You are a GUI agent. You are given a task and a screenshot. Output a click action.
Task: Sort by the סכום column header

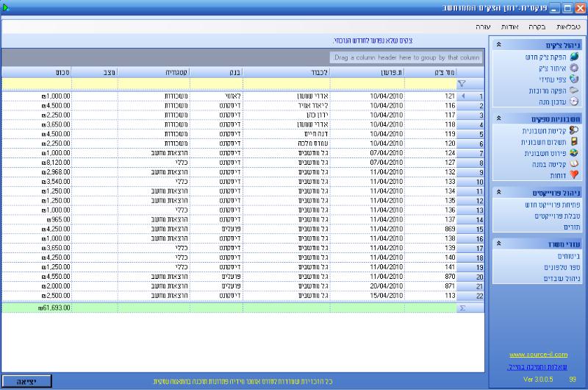(x=36, y=72)
